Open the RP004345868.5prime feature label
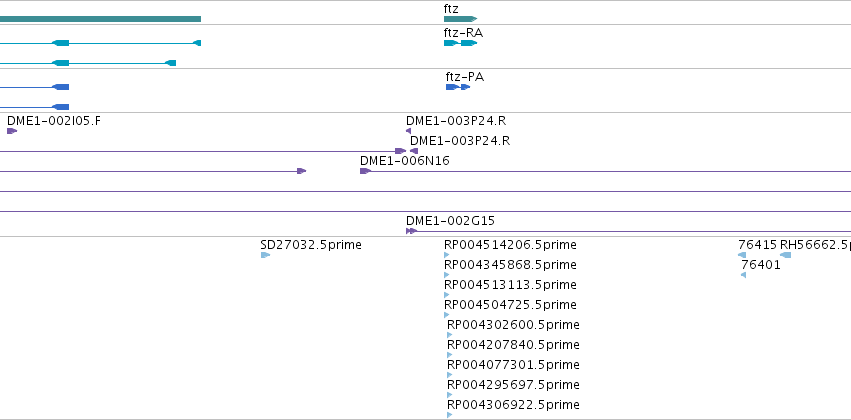 pyautogui.click(x=510, y=265)
